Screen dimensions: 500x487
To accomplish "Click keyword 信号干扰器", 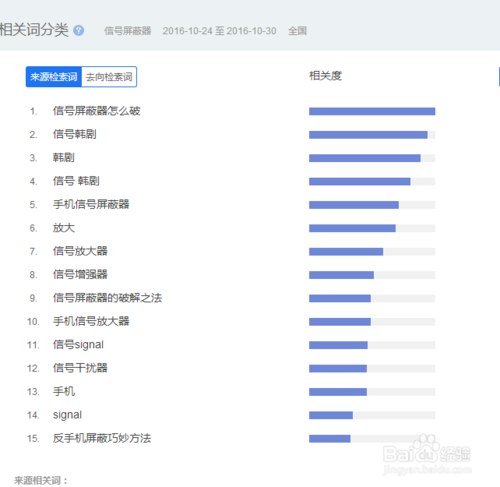I will [80, 368].
